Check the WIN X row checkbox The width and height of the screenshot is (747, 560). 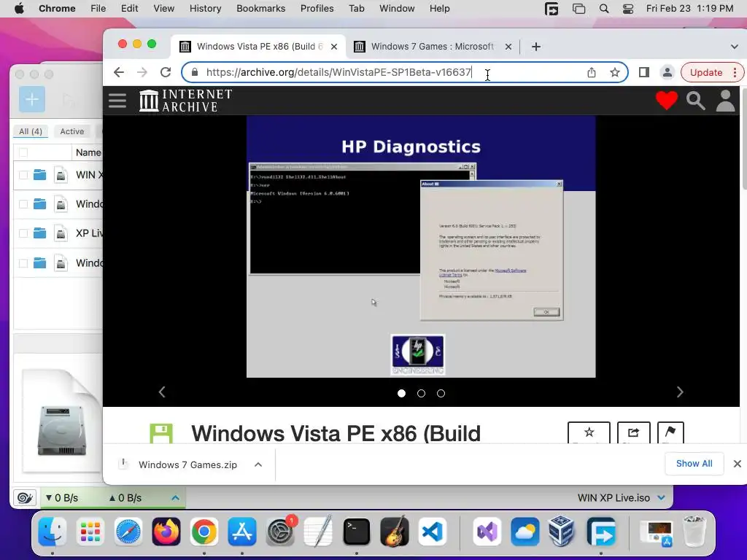(x=23, y=175)
